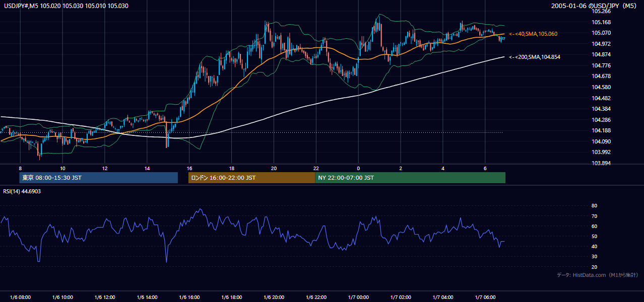The width and height of the screenshot is (644, 302).
Task: Click the HistData.com data source credit
Action: pyautogui.click(x=598, y=275)
